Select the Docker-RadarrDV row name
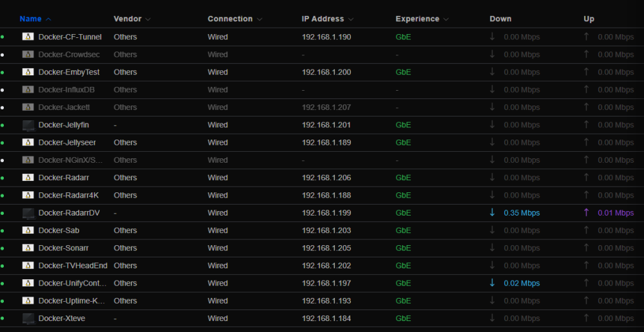 click(69, 213)
